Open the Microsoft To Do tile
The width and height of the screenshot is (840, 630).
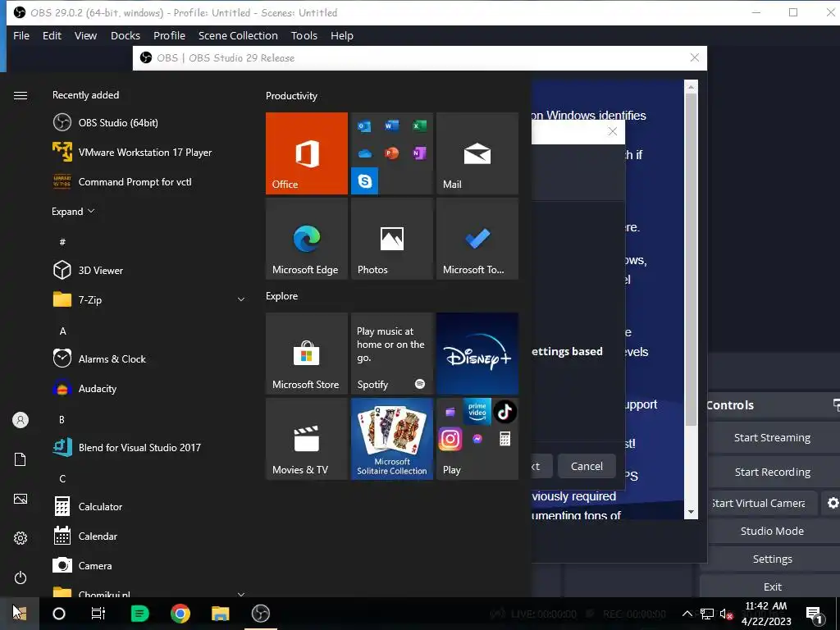(477, 239)
